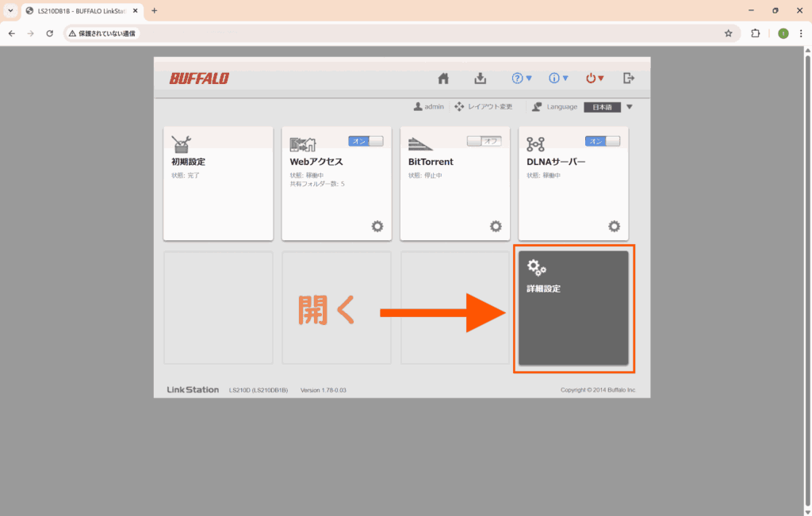Open the 初期設定 tile

(218, 184)
